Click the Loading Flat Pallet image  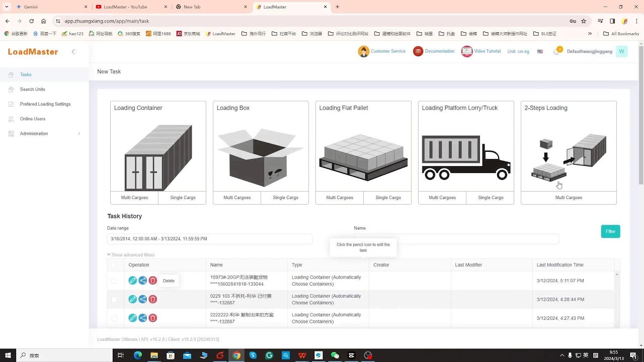[363, 157]
